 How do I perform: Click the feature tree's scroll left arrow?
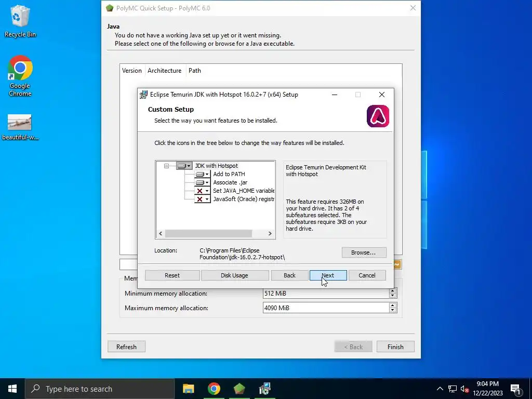click(x=161, y=233)
